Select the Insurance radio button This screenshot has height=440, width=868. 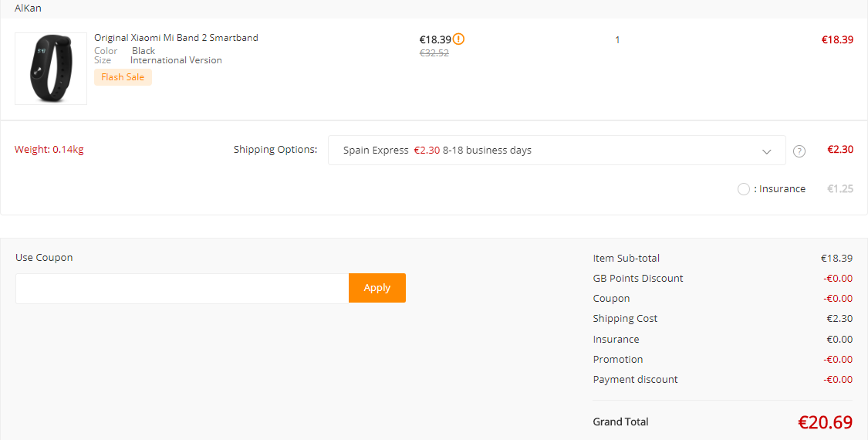pos(744,190)
